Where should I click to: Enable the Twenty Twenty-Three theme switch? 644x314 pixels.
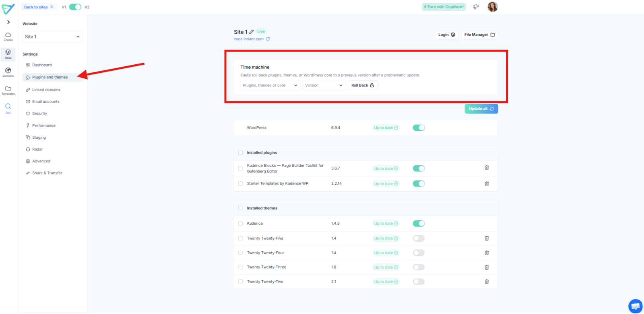(419, 267)
